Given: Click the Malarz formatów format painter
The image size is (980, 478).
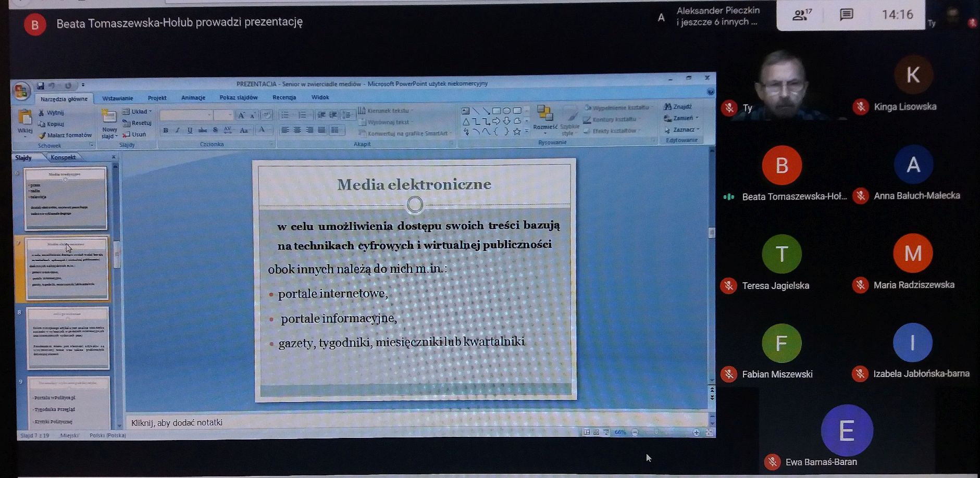Looking at the screenshot, I should tap(65, 135).
